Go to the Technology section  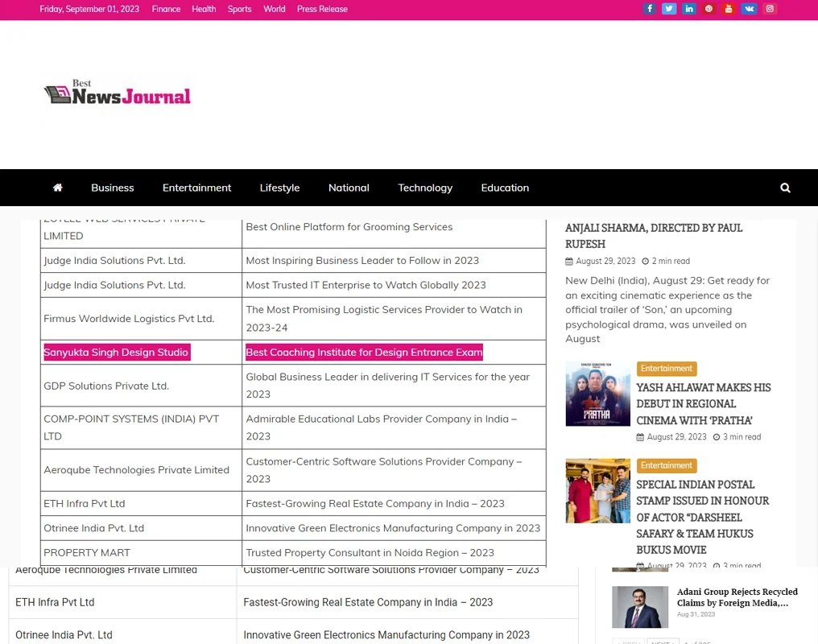pyautogui.click(x=425, y=188)
